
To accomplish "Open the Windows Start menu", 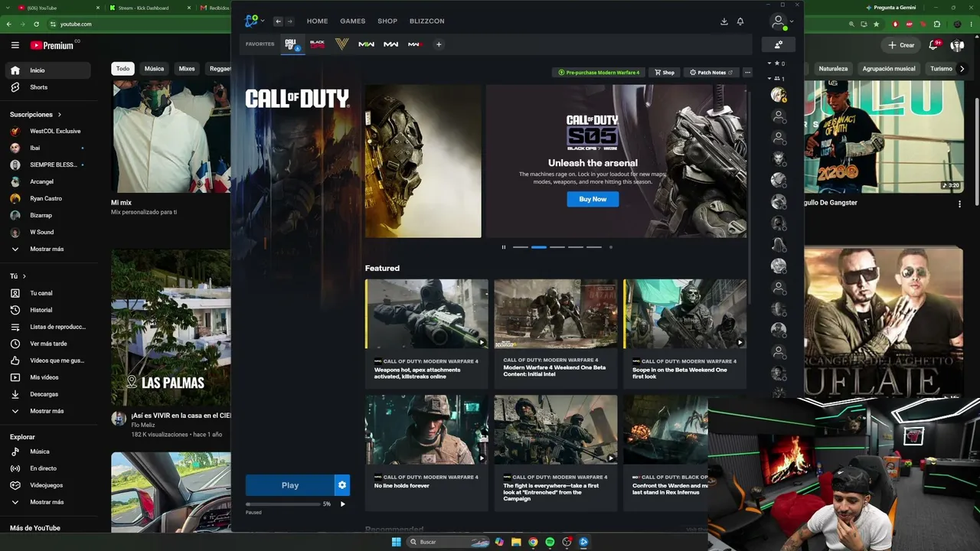I will pos(396,542).
